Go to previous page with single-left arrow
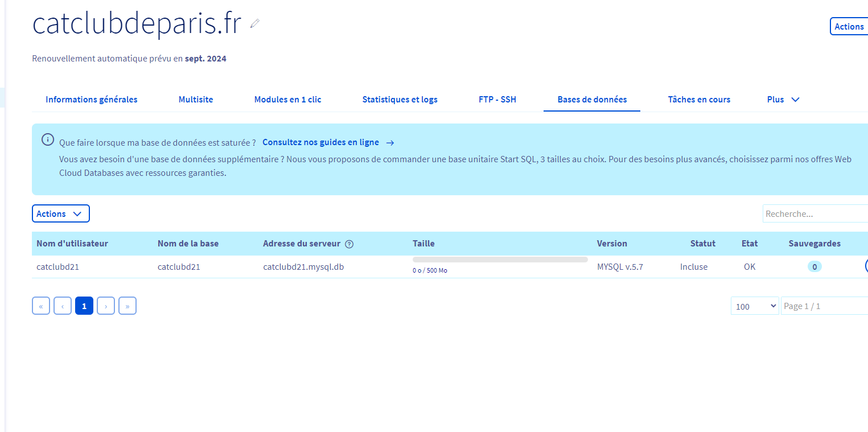This screenshot has width=868, height=432. coord(63,306)
